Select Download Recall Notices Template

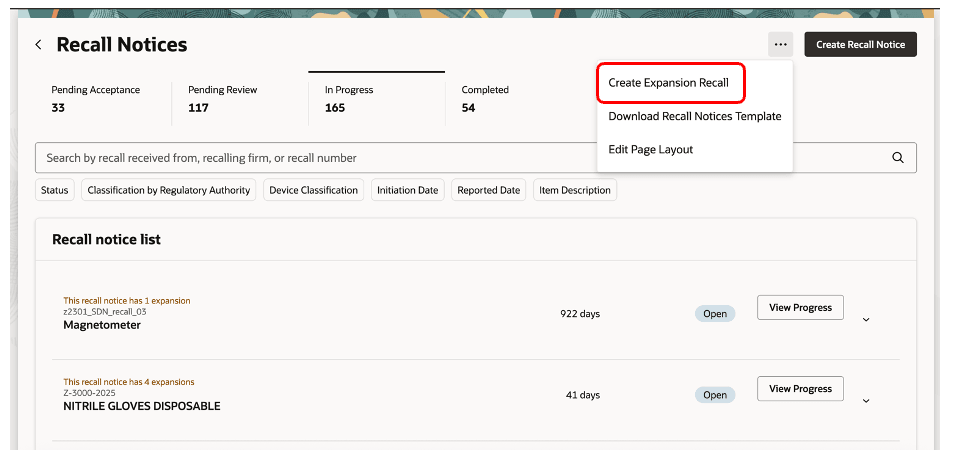pos(694,116)
